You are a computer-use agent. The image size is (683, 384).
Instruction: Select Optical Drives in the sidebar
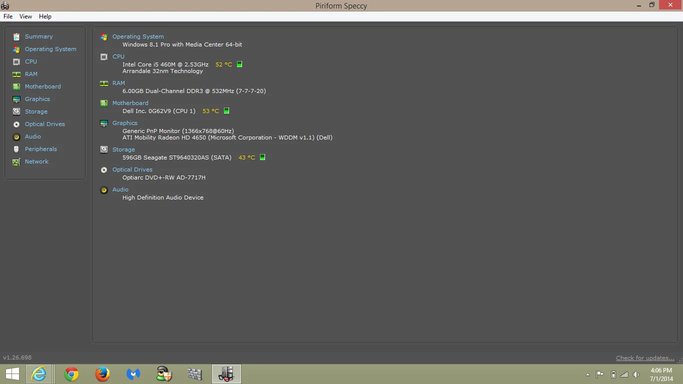pos(45,124)
